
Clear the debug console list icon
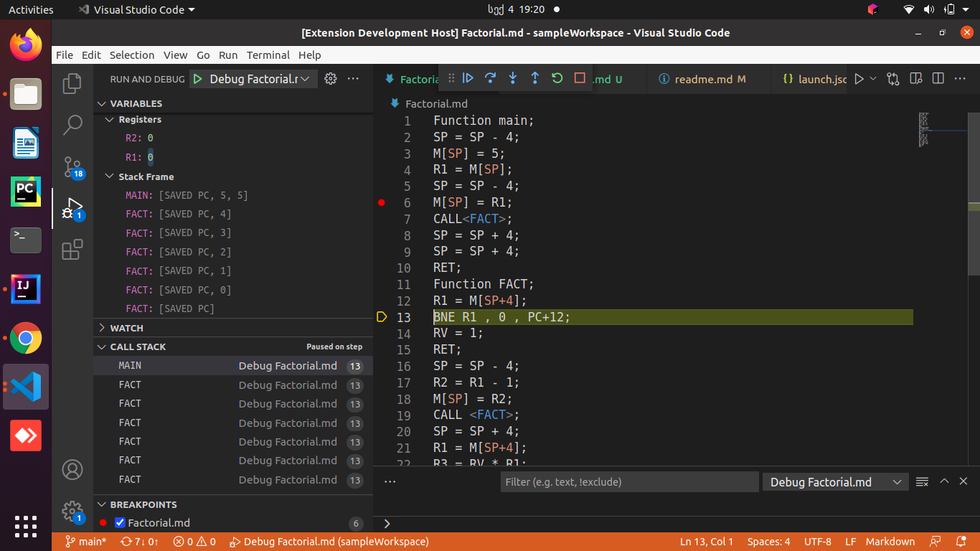click(922, 481)
